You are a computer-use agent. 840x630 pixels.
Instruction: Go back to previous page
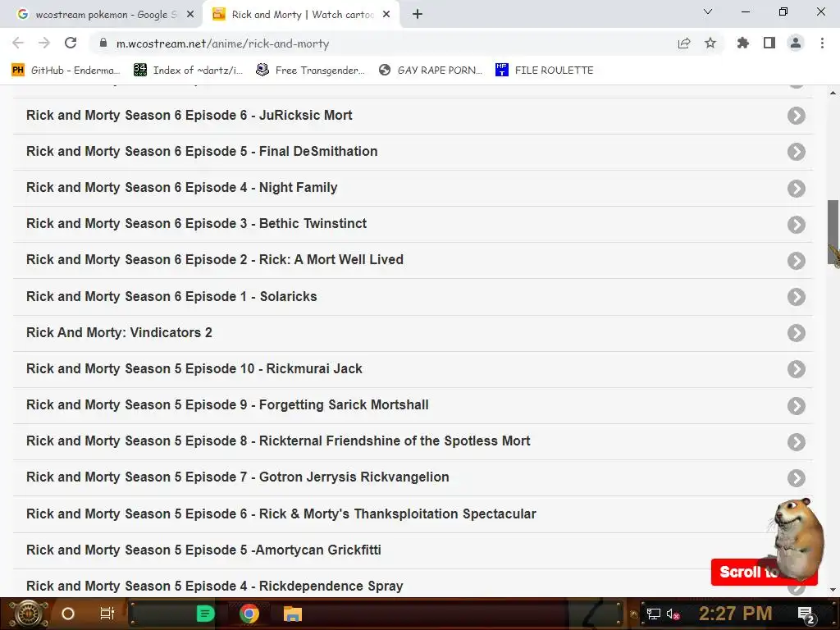tap(18, 43)
